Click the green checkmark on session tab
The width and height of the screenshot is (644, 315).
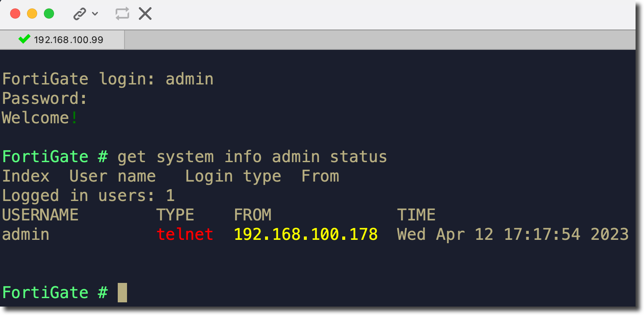pos(24,39)
